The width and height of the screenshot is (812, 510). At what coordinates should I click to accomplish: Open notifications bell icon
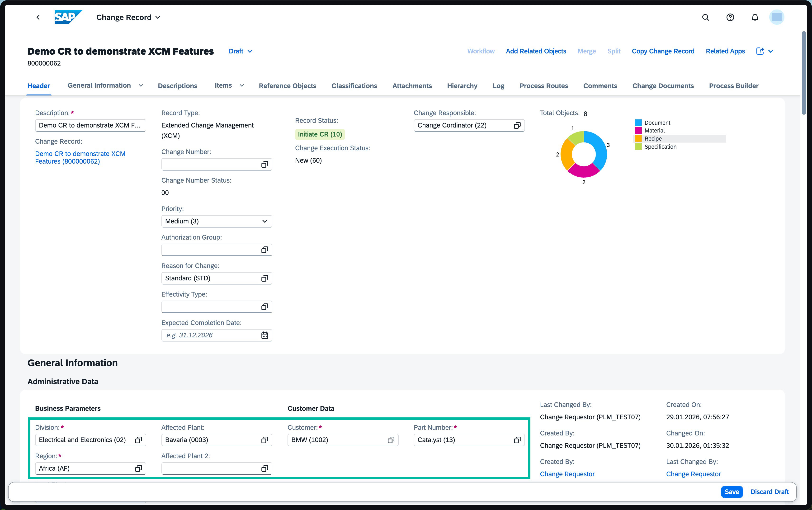[755, 18]
